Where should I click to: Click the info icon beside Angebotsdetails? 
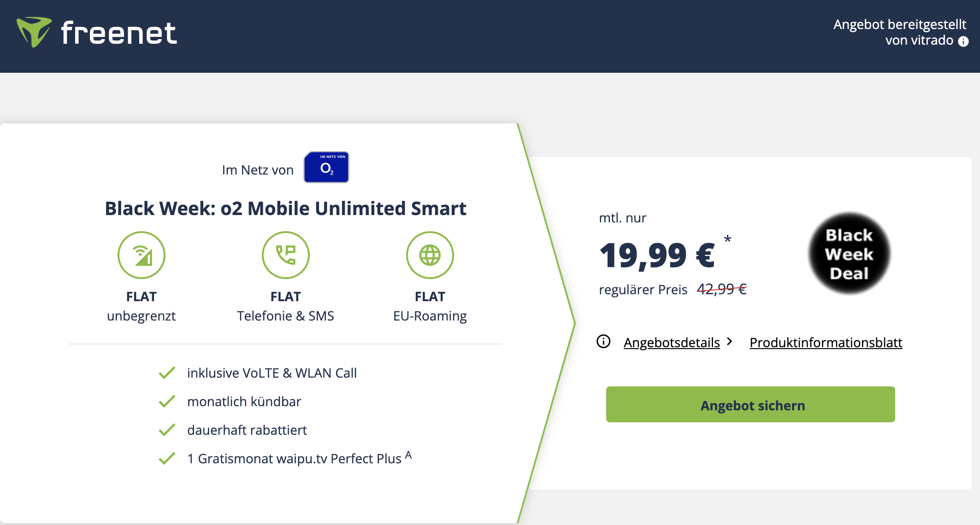[602, 342]
